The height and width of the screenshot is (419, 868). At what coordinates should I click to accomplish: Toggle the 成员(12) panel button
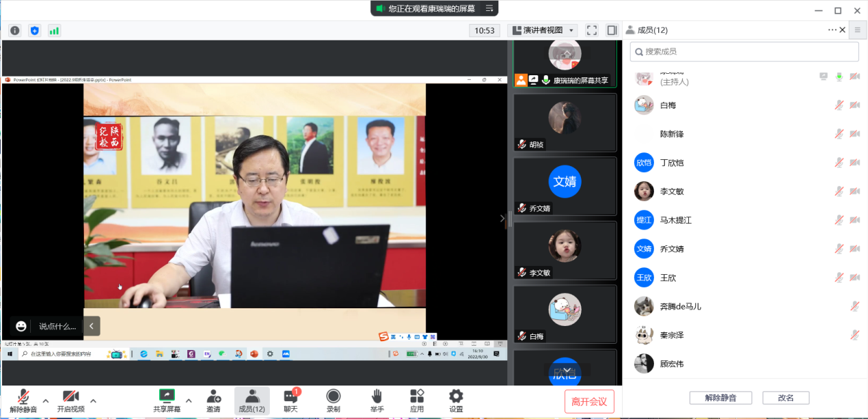[252, 401]
